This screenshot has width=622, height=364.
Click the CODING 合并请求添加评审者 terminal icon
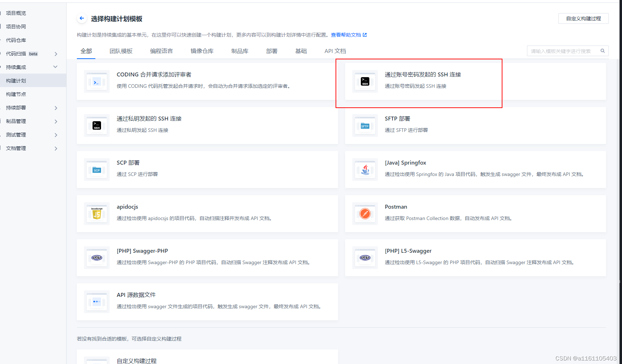tap(97, 81)
